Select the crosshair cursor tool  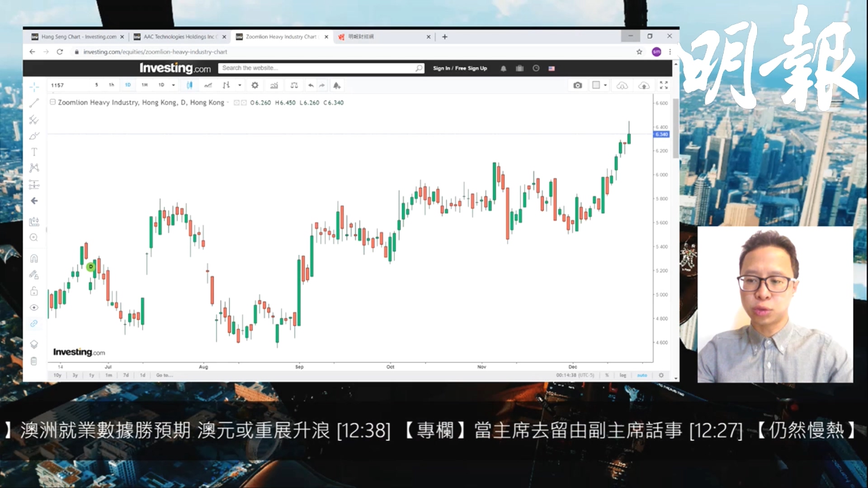[x=34, y=87]
